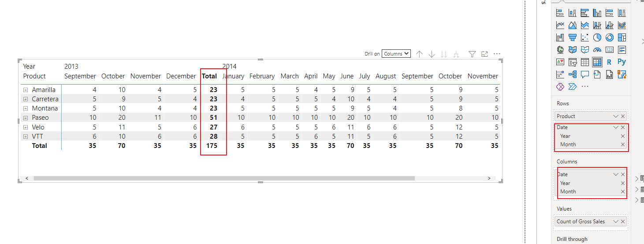Click the February column header

262,76
